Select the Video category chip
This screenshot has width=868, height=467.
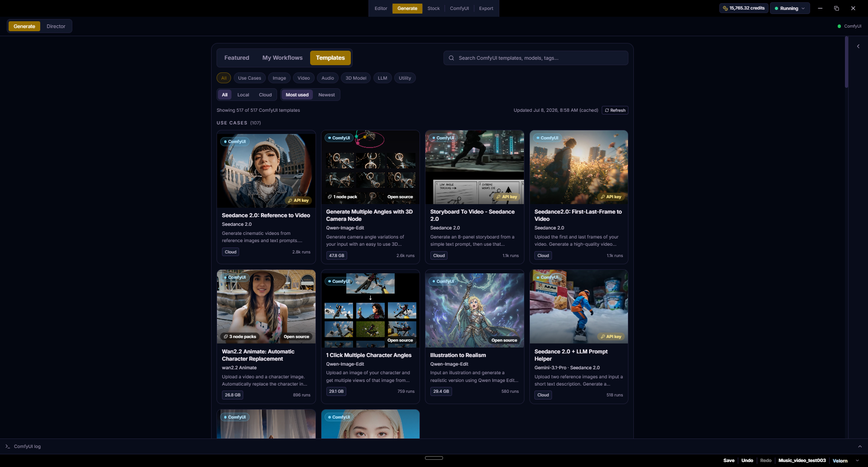pyautogui.click(x=304, y=78)
